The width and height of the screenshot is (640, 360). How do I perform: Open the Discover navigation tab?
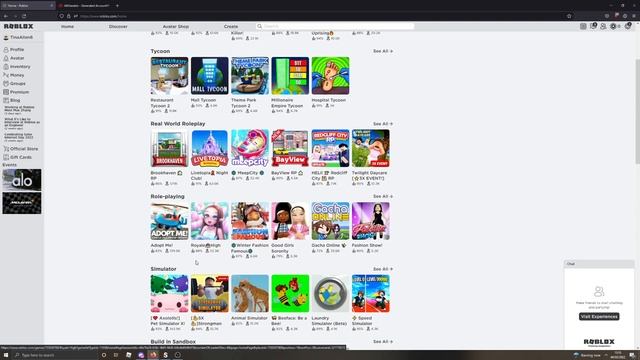point(118,26)
